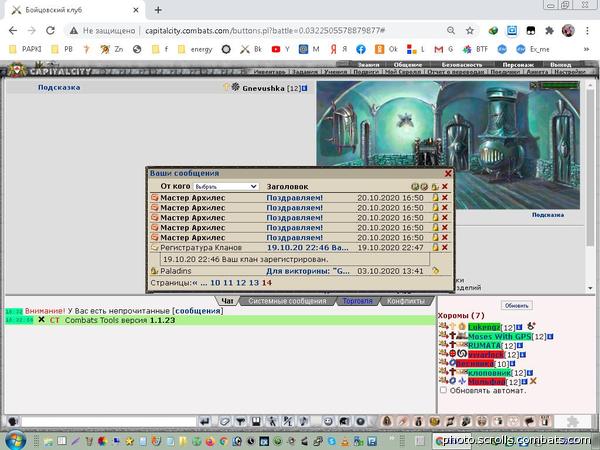Image resolution: width=600 pixels, height=450 pixels.
Task: Reload the page in browser
Action: [50, 31]
